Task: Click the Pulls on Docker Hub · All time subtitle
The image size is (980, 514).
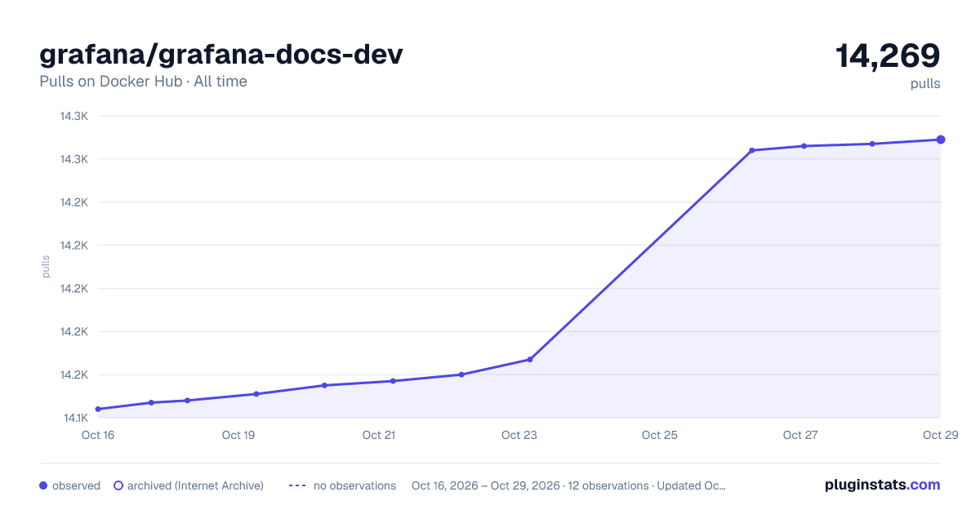Action: (x=143, y=82)
